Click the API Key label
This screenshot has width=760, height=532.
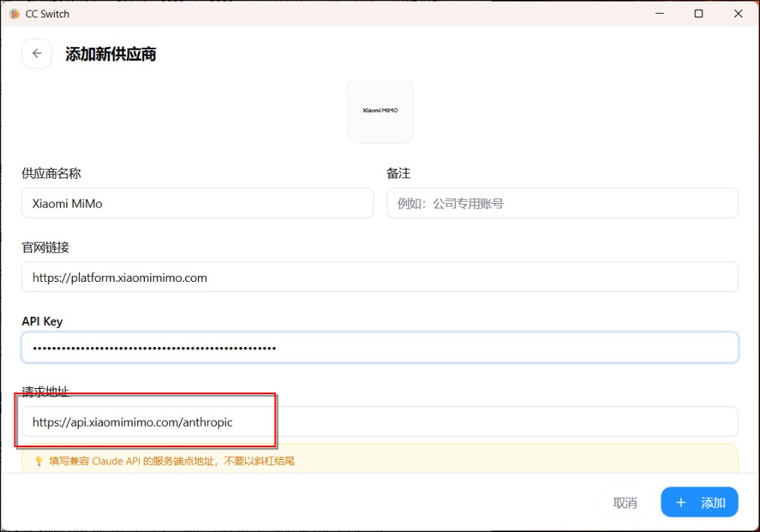42,321
